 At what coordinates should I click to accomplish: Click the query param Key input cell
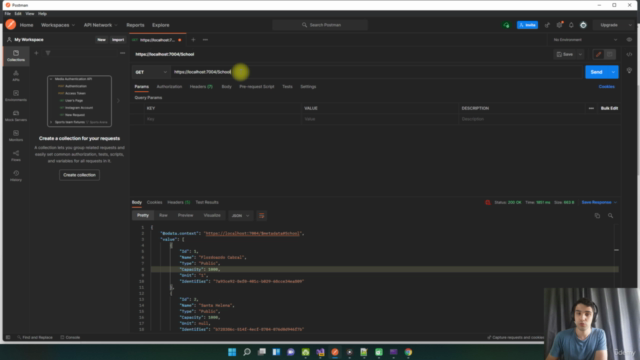click(222, 119)
